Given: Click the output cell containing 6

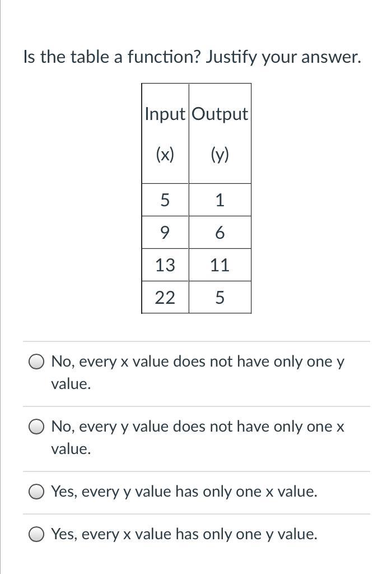Looking at the screenshot, I should click(220, 233).
